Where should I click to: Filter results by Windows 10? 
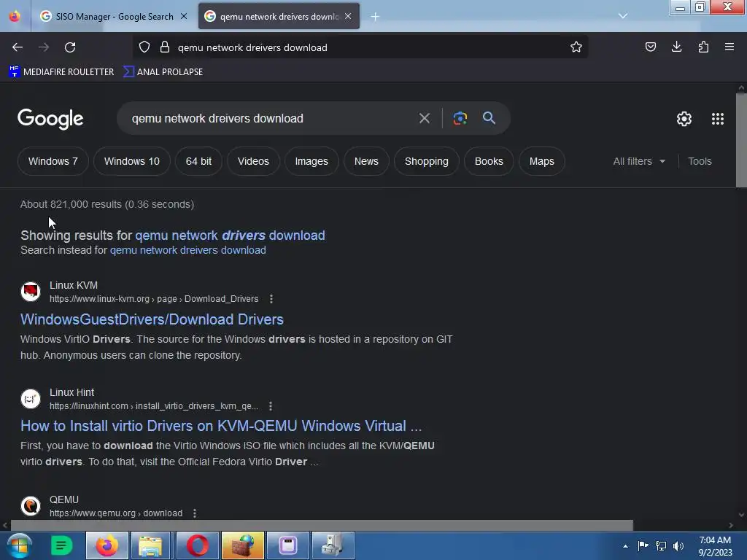132,161
